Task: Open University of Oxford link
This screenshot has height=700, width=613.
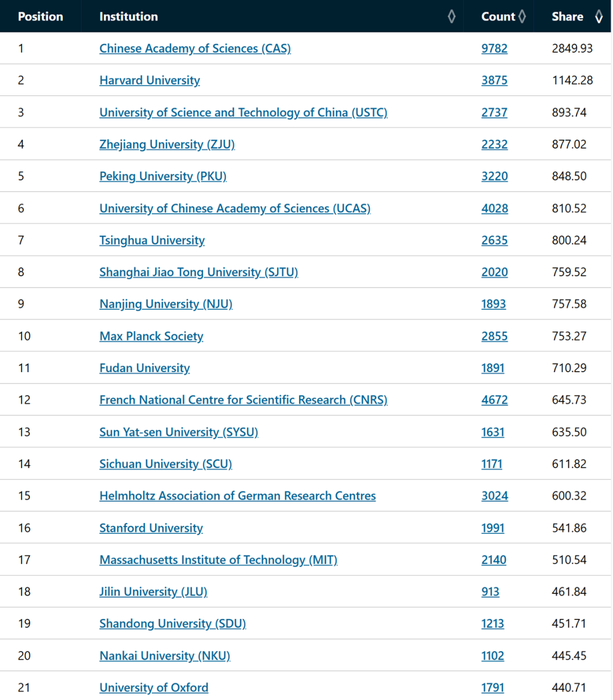Action: pyautogui.click(x=154, y=688)
